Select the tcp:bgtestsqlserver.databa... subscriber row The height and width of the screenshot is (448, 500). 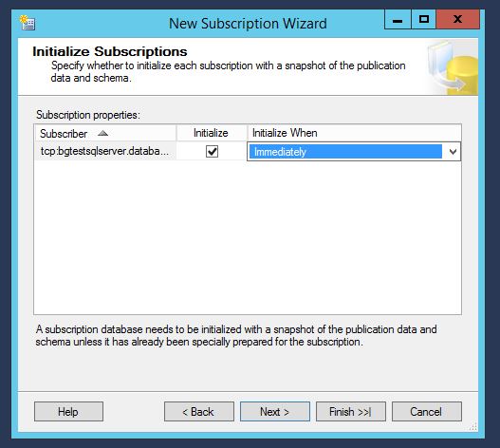(105, 151)
